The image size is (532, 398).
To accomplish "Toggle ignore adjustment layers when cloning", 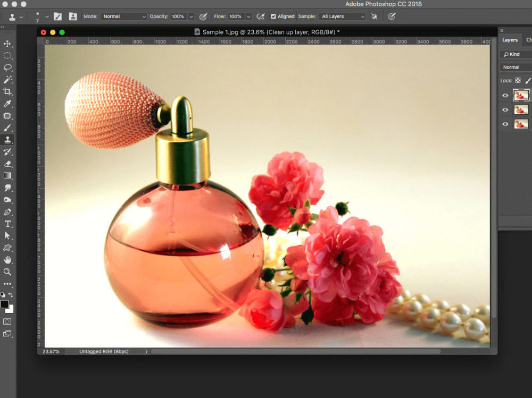I will pyautogui.click(x=374, y=16).
